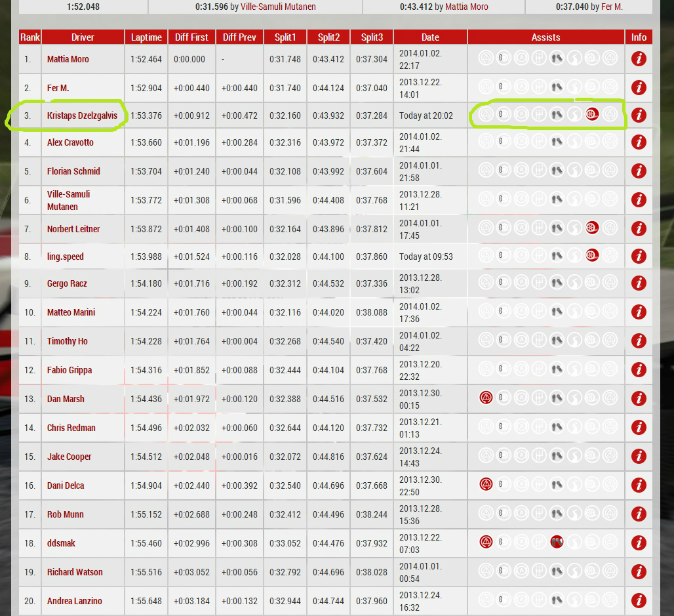Image resolution: width=674 pixels, height=616 pixels.
Task: Open ling.speed driver profile
Action: pyautogui.click(x=66, y=257)
